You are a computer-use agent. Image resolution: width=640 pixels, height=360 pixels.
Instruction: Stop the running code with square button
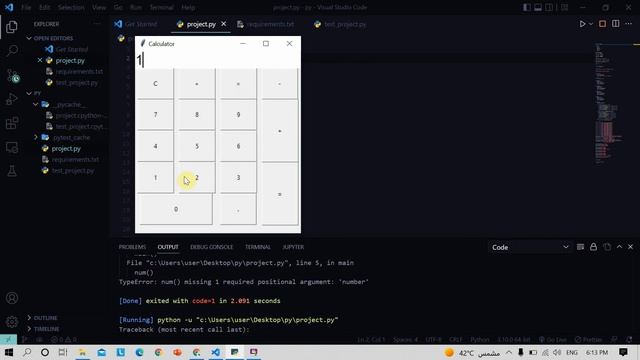(602, 24)
